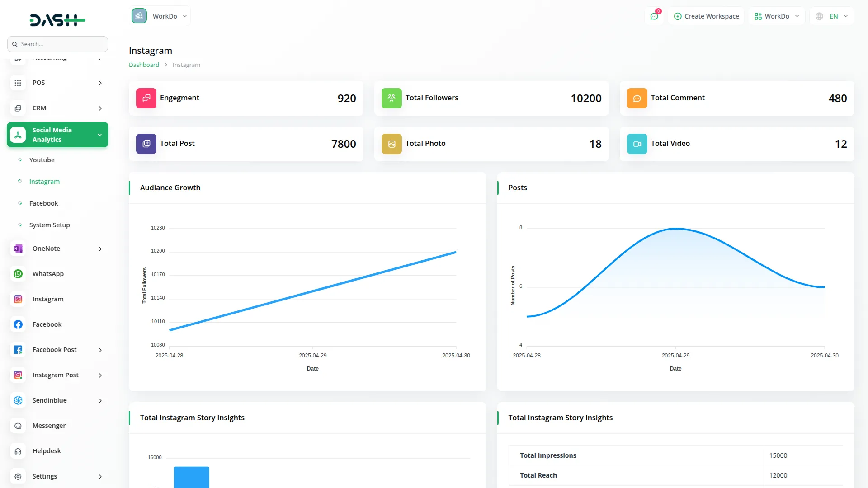This screenshot has height=488, width=868.
Task: Open System Setup from the sidebar
Action: click(x=49, y=225)
